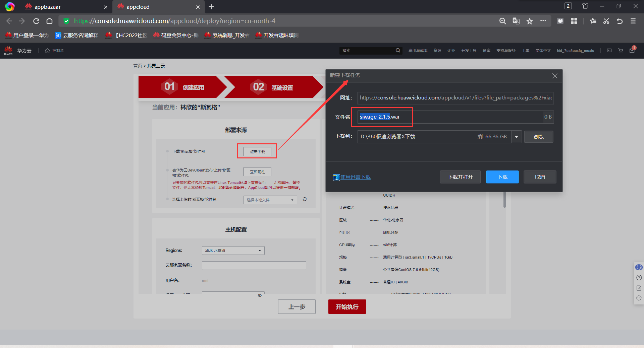The height and width of the screenshot is (348, 644).
Task: Click the red 开始执行 button
Action: coord(347,307)
